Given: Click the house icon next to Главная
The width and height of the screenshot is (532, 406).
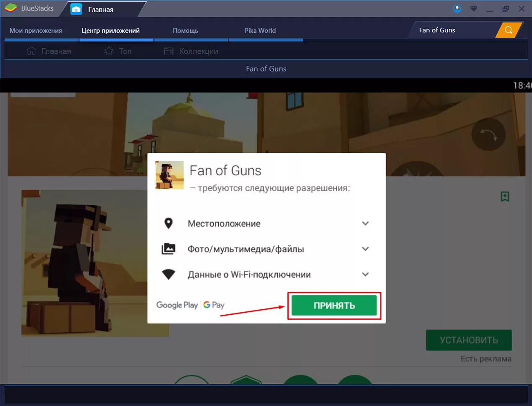Looking at the screenshot, I should click(31, 51).
